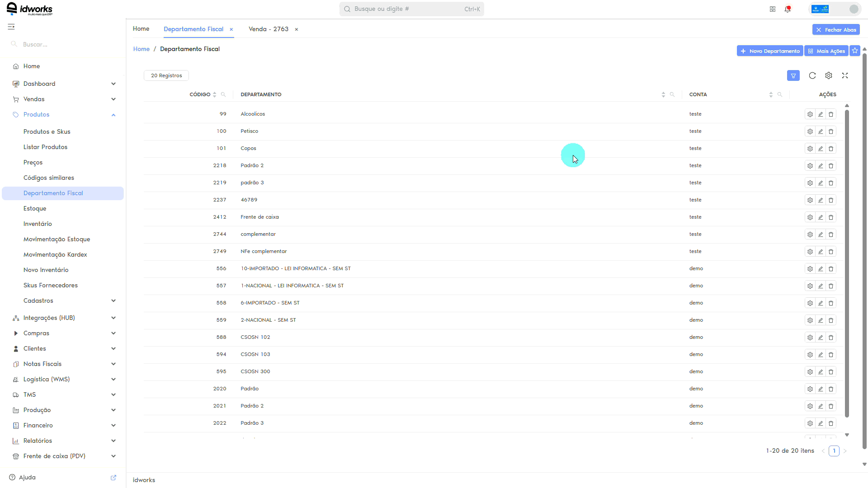The height and width of the screenshot is (488, 868).
Task: Open Movimentação Kardex in sidebar
Action: 55,255
